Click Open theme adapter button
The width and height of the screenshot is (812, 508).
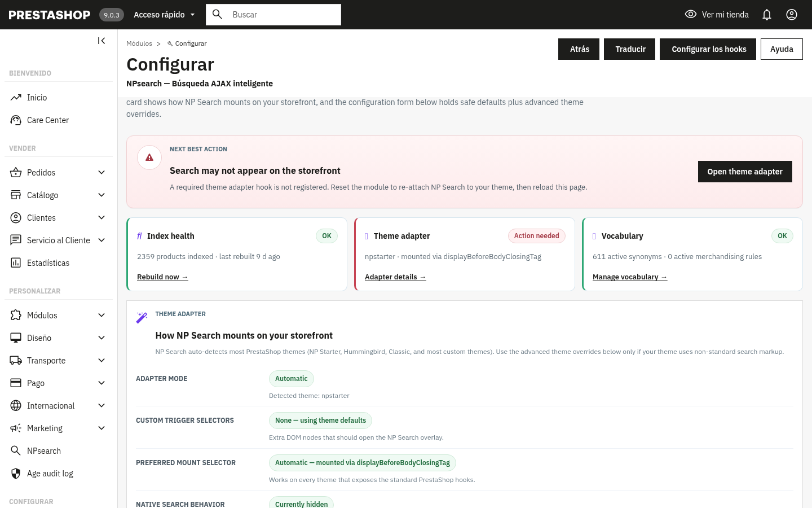coord(745,172)
